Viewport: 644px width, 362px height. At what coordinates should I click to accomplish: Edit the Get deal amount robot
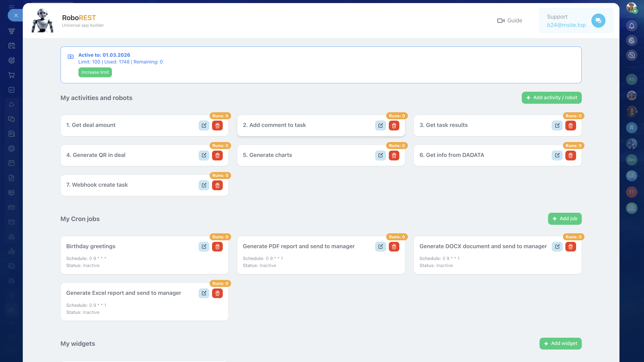click(x=204, y=125)
